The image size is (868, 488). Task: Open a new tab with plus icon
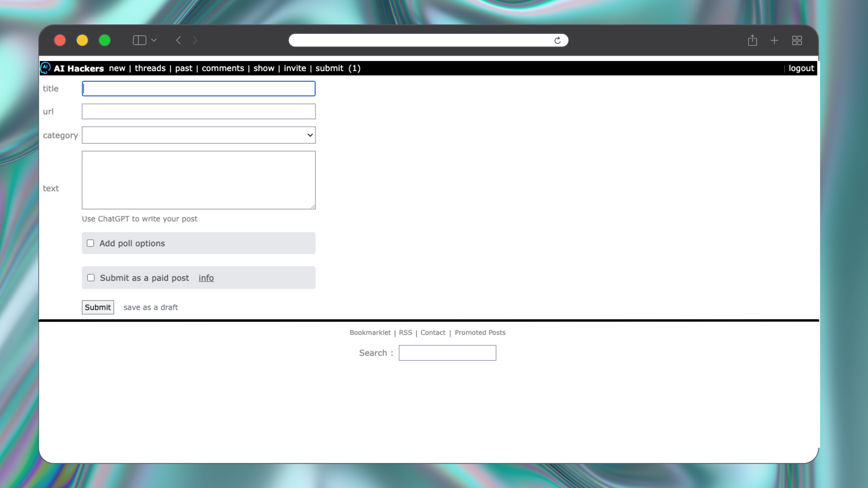click(x=774, y=40)
